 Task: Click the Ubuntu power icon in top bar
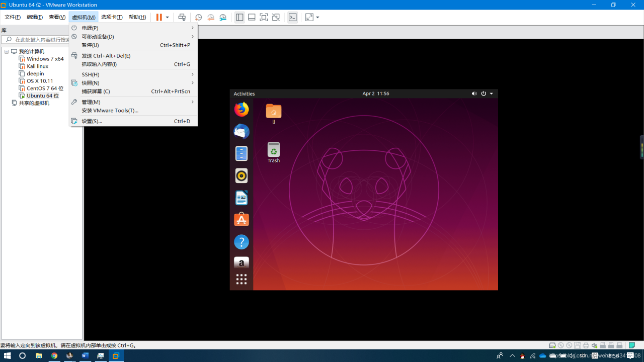coord(484,94)
